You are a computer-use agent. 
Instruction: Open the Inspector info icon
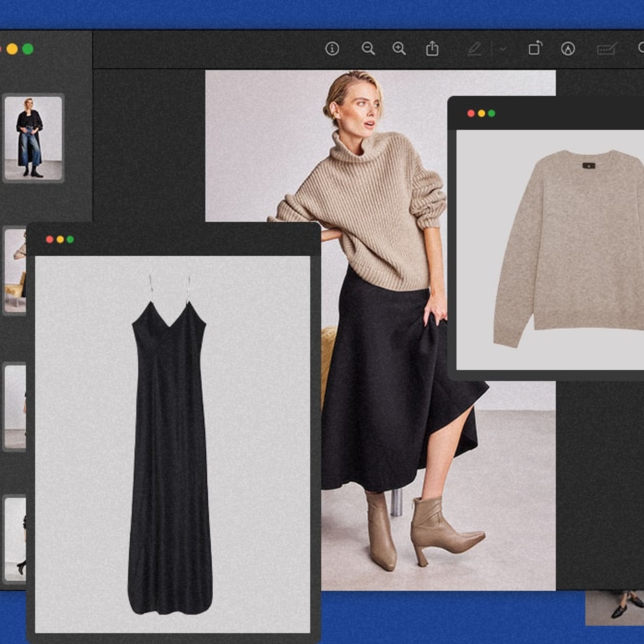(x=332, y=49)
